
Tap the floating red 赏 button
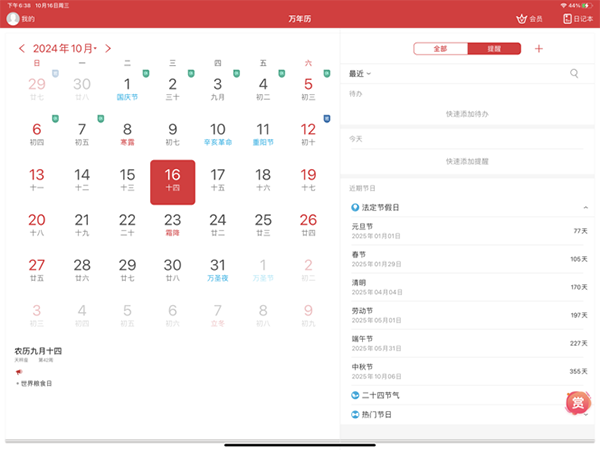click(x=578, y=403)
